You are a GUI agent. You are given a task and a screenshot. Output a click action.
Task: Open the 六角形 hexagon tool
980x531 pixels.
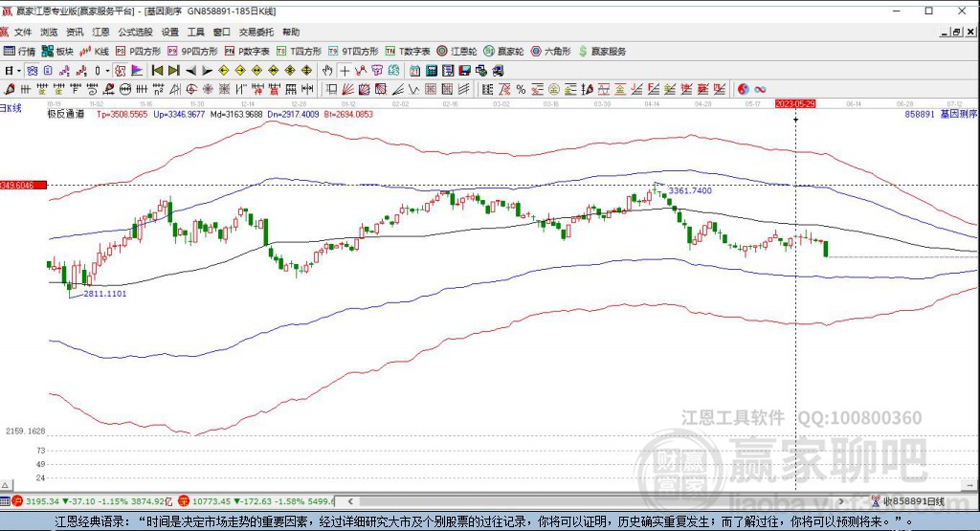click(550, 52)
